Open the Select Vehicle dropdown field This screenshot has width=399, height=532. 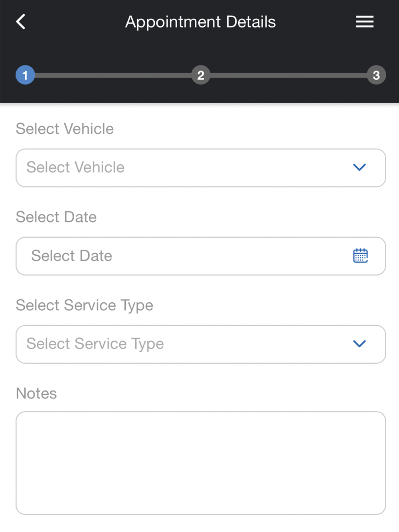point(201,168)
